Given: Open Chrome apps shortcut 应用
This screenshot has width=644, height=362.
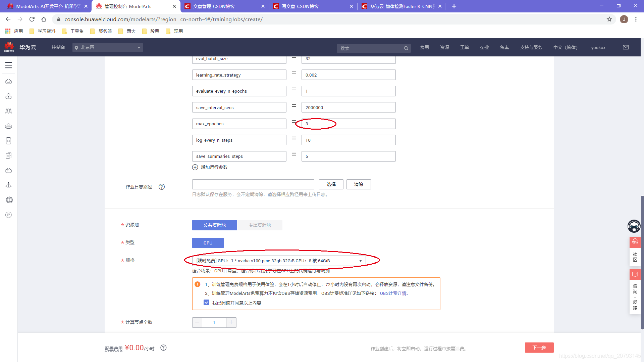Looking at the screenshot, I should pos(14,31).
